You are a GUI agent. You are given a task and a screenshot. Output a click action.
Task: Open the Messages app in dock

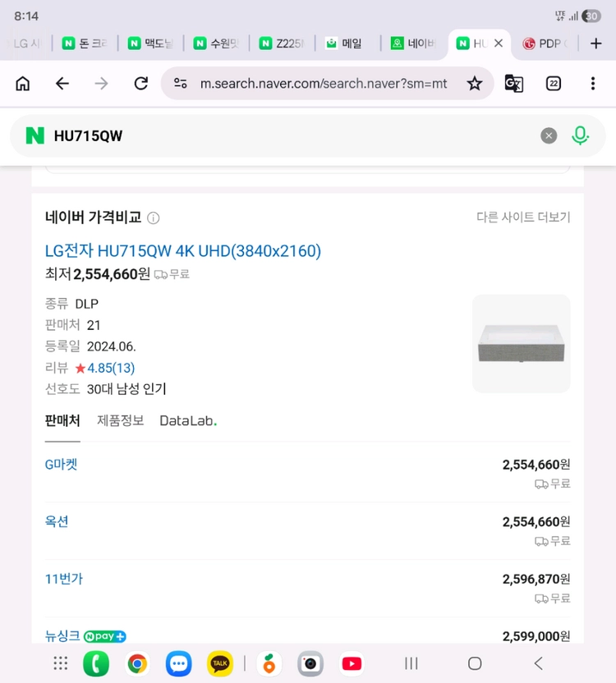(179, 663)
